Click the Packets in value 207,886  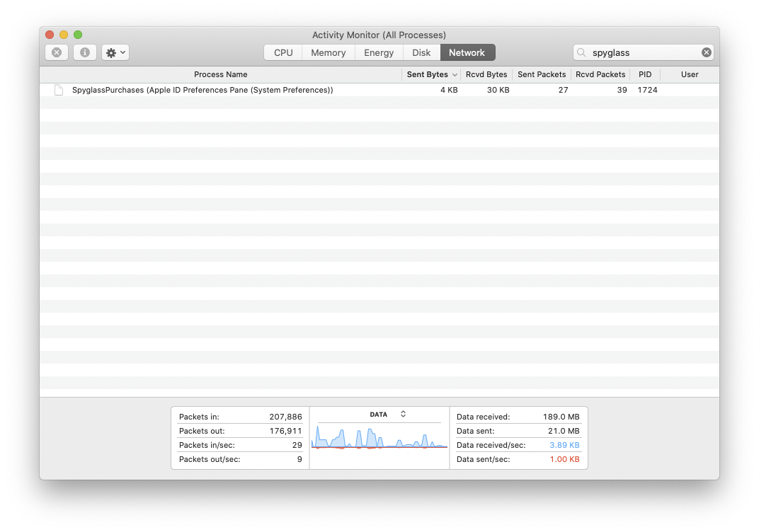click(285, 417)
